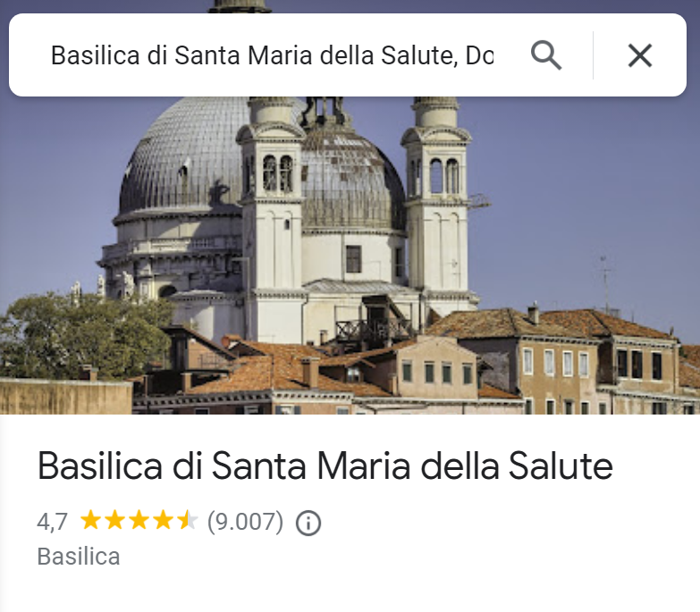Viewport: 700px width, 612px height.
Task: Select the gray Basilica category label
Action: 79,557
